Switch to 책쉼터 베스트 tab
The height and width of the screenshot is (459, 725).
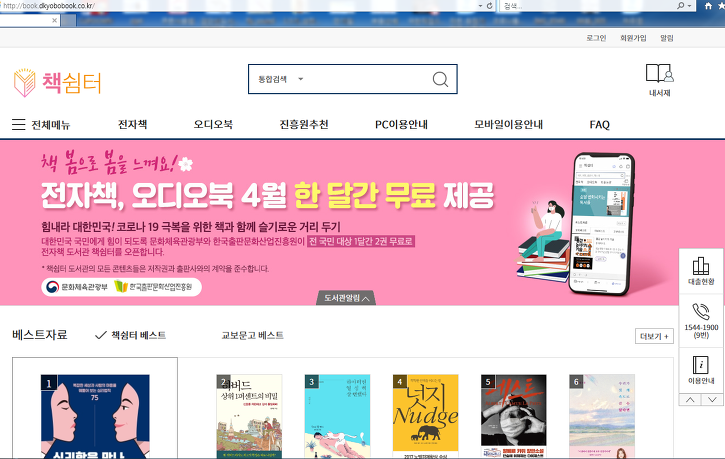coord(130,335)
